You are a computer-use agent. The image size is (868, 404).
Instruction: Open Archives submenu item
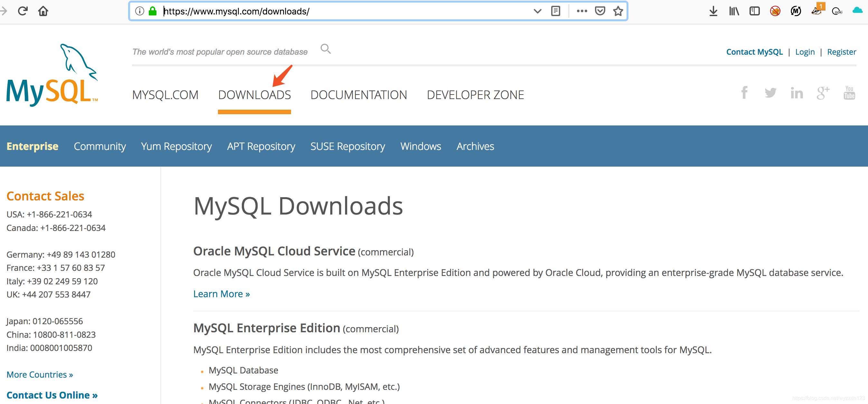coord(475,146)
